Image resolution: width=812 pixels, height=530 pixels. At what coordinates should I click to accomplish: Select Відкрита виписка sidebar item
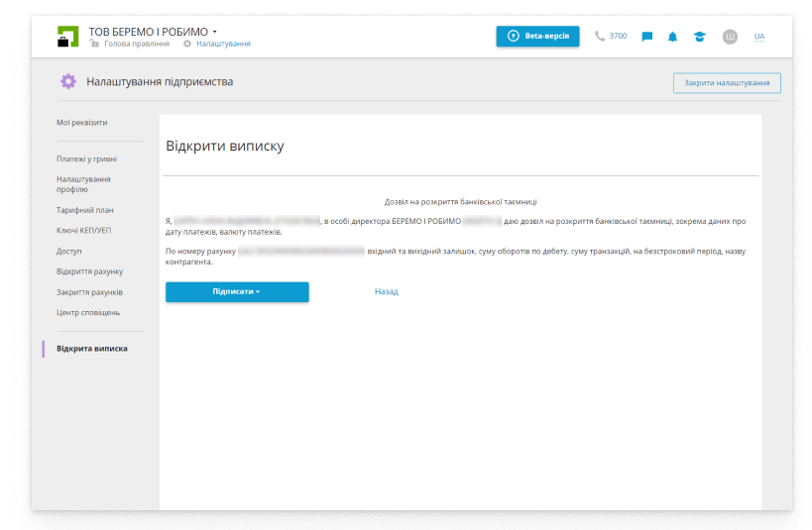[x=92, y=349]
